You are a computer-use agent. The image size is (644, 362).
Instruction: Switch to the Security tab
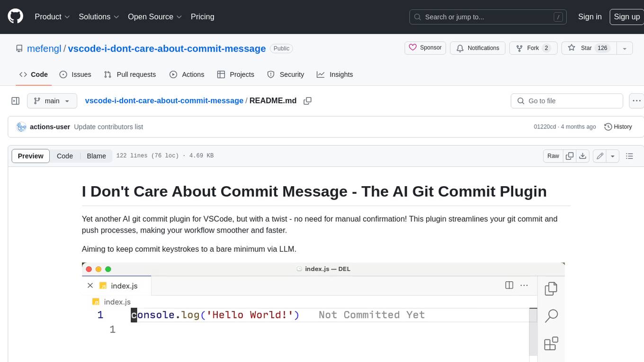286,74
